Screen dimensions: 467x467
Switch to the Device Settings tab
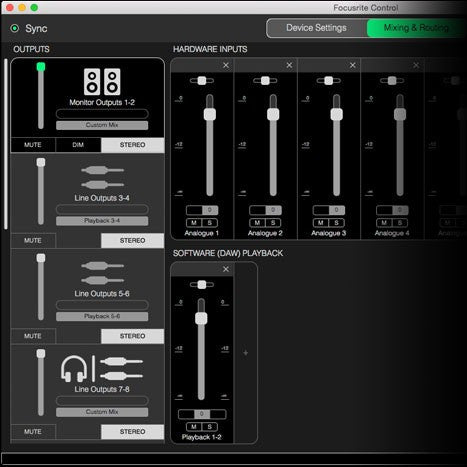tap(316, 28)
